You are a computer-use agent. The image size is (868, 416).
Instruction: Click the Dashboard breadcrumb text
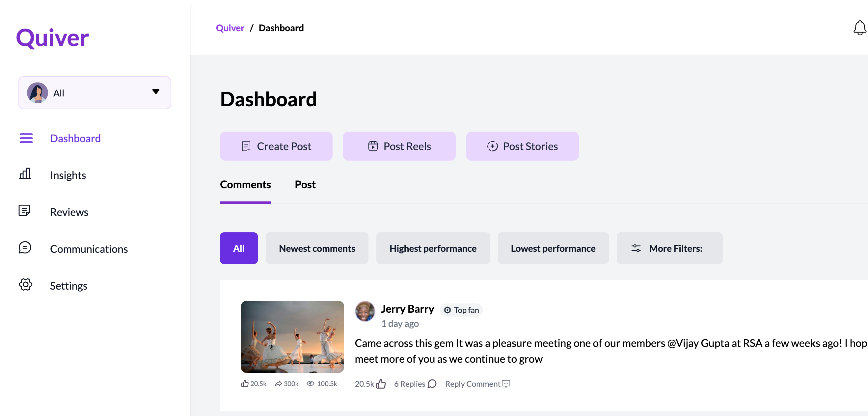(281, 28)
